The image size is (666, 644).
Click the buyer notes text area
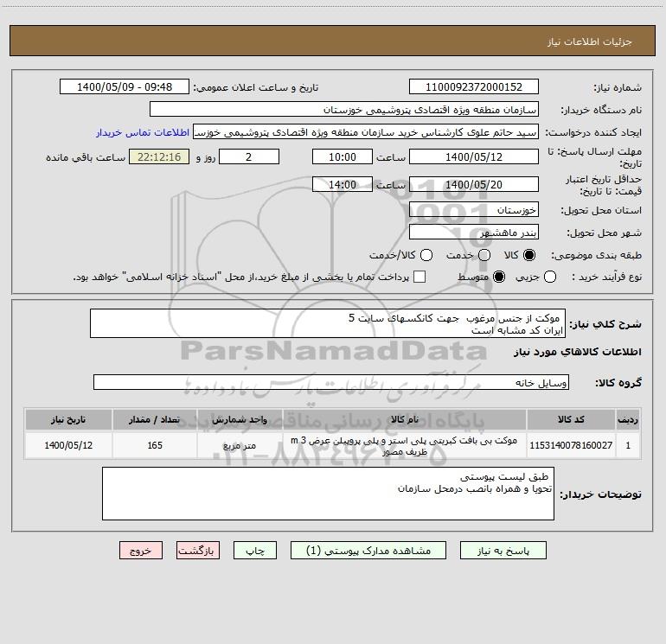click(329, 494)
